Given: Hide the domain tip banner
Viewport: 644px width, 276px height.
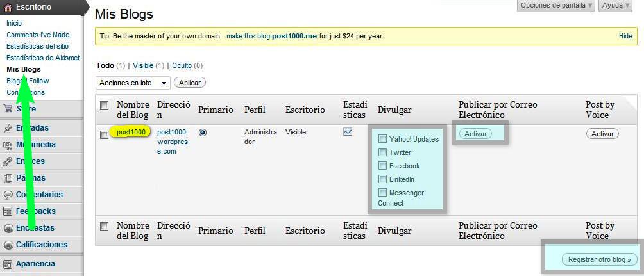Looking at the screenshot, I should click(x=625, y=37).
